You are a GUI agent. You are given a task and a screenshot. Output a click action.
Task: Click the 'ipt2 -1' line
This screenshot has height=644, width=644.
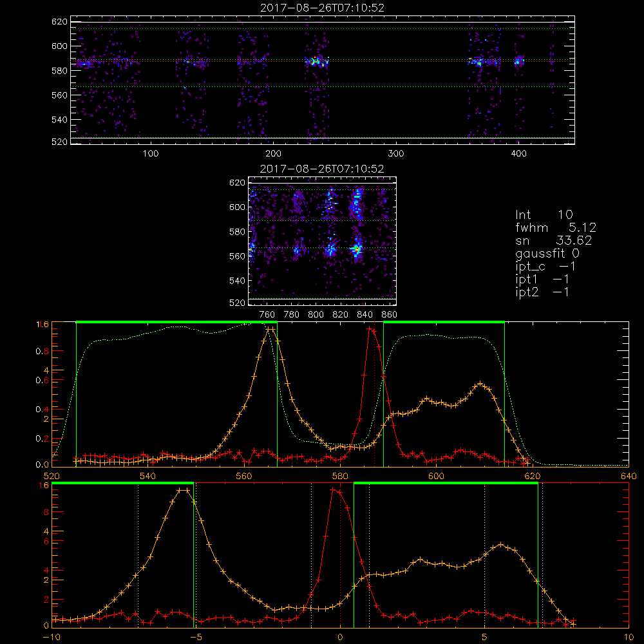pos(542,292)
